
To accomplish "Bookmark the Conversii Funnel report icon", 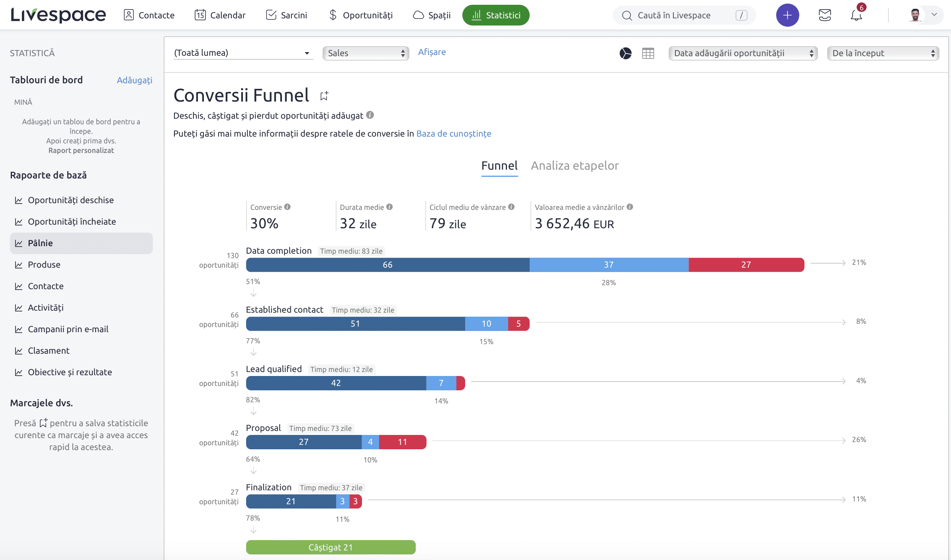I will [324, 96].
